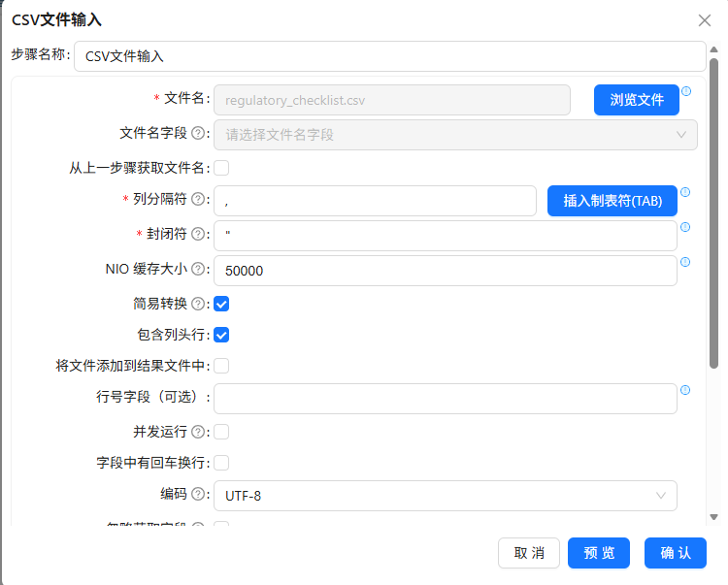This screenshot has height=585, width=728.
Task: Tick 字段中有回车换行 checkbox
Action: coord(221,463)
